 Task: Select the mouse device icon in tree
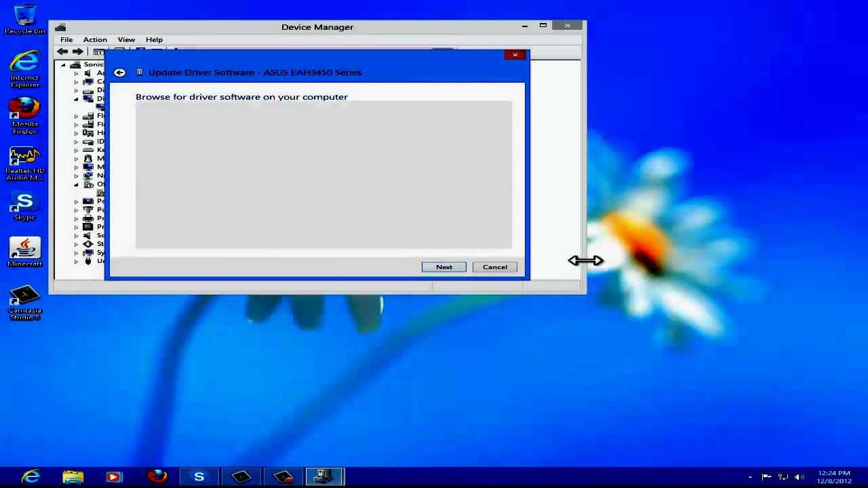88,159
